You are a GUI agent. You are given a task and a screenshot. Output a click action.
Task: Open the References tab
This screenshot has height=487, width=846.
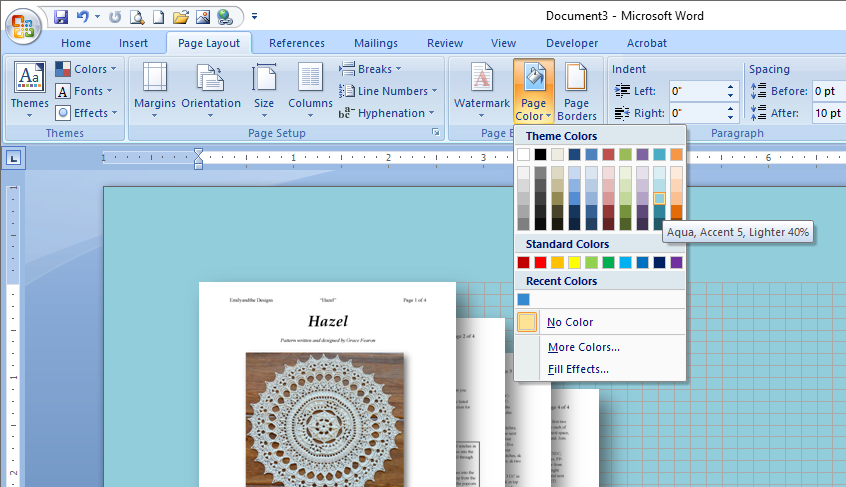tap(297, 43)
